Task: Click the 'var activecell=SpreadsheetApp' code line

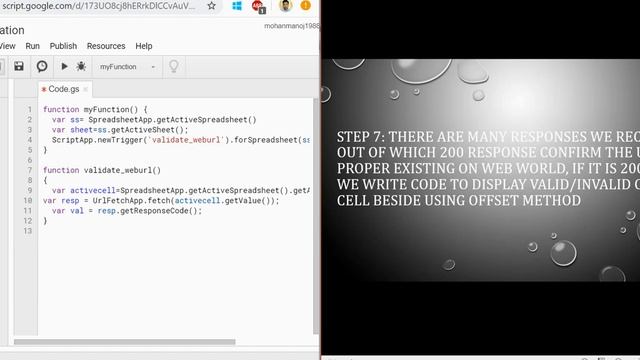Action: [x=180, y=190]
